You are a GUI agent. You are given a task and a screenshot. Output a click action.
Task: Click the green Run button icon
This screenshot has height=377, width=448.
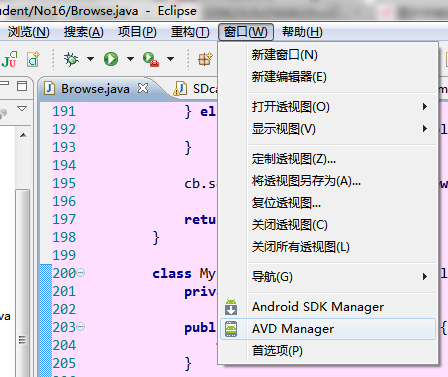click(x=111, y=59)
